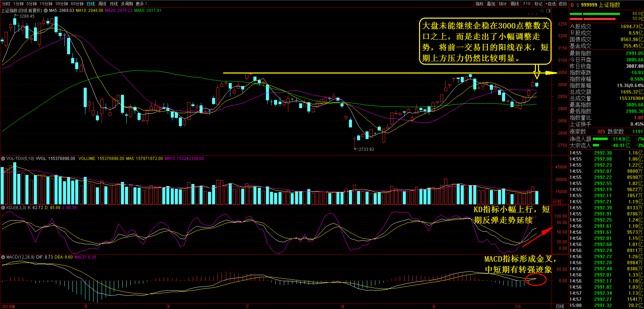Expand the VOL-TDX indicator dropdown arrow

3,159
